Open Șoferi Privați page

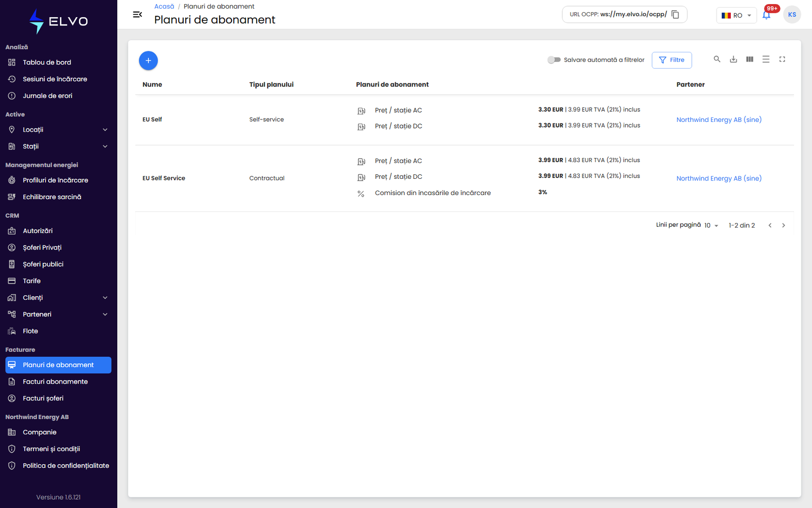point(58,247)
